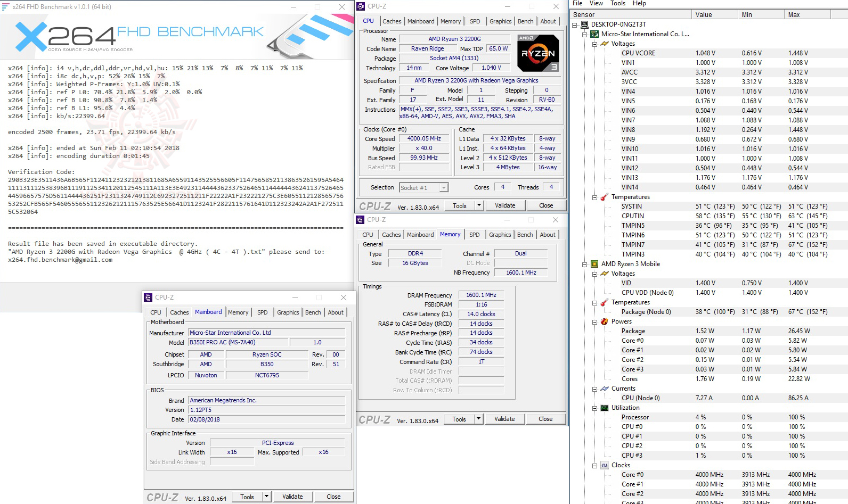Open the File menu in HWMonitor
Image resolution: width=848 pixels, height=504 pixels.
[x=577, y=3]
